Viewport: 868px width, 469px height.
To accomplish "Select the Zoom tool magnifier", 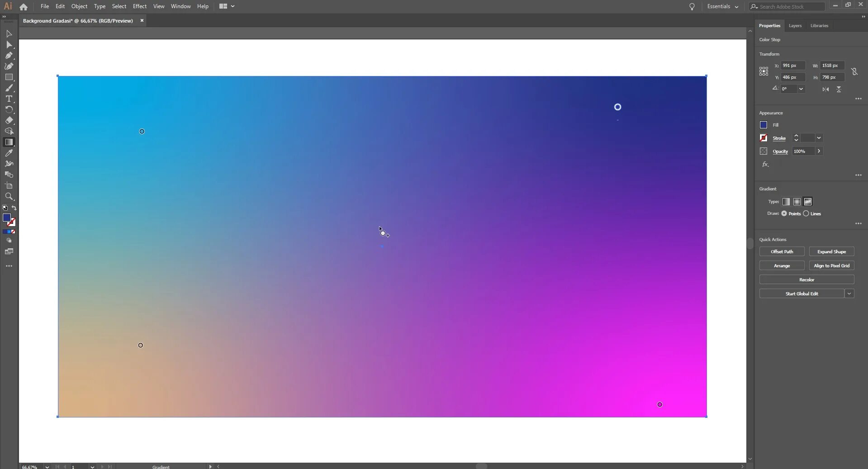I will click(x=9, y=197).
